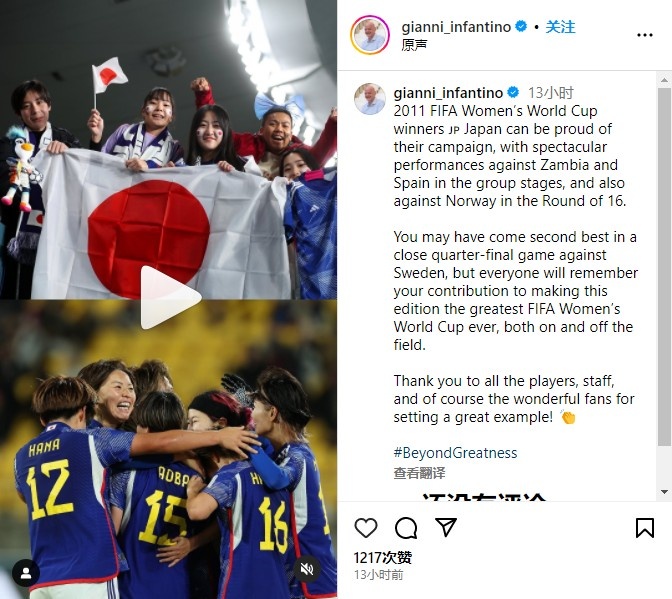Show tagged people icon on video
This screenshot has height=599, width=672.
click(x=26, y=573)
